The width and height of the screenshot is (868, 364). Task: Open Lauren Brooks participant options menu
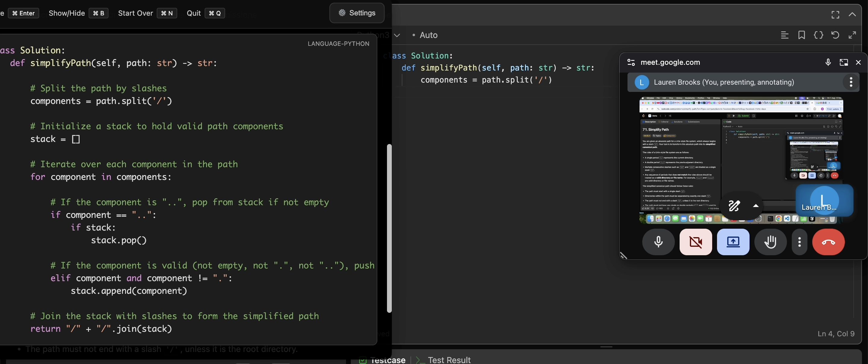click(x=851, y=82)
